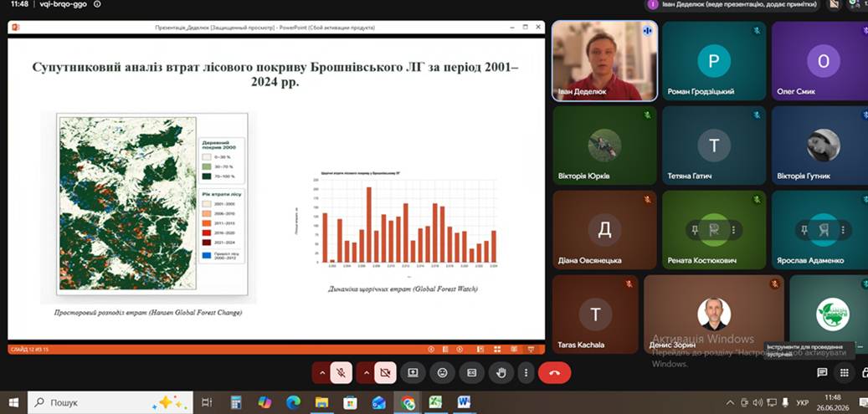This screenshot has height=414, width=868.
Task: Switch to Excel on taskbar
Action: point(435,402)
